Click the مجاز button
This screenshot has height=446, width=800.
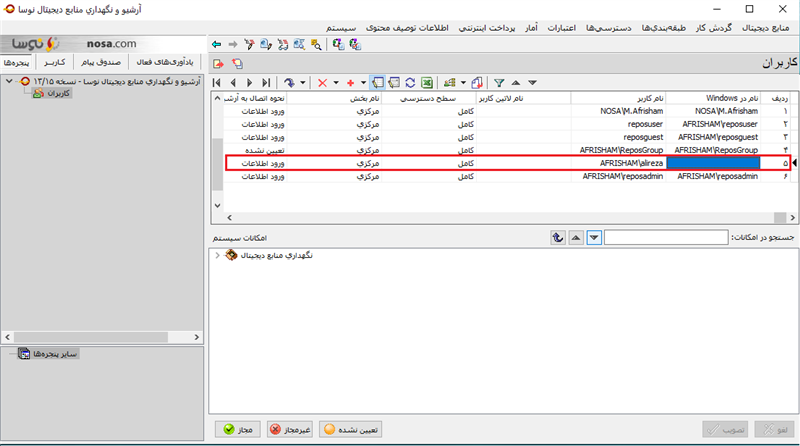(x=238, y=430)
